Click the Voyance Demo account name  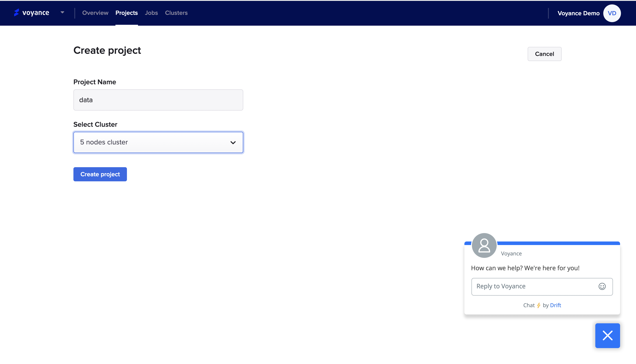click(578, 13)
